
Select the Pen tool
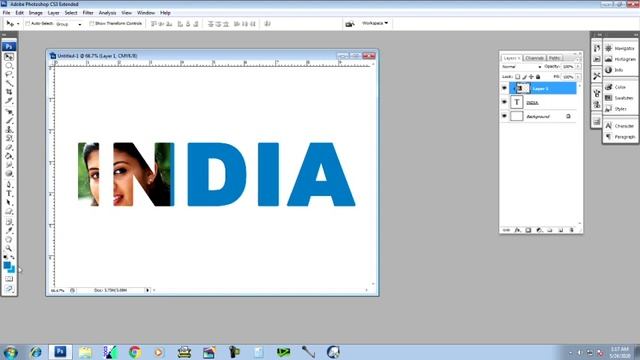point(9,184)
